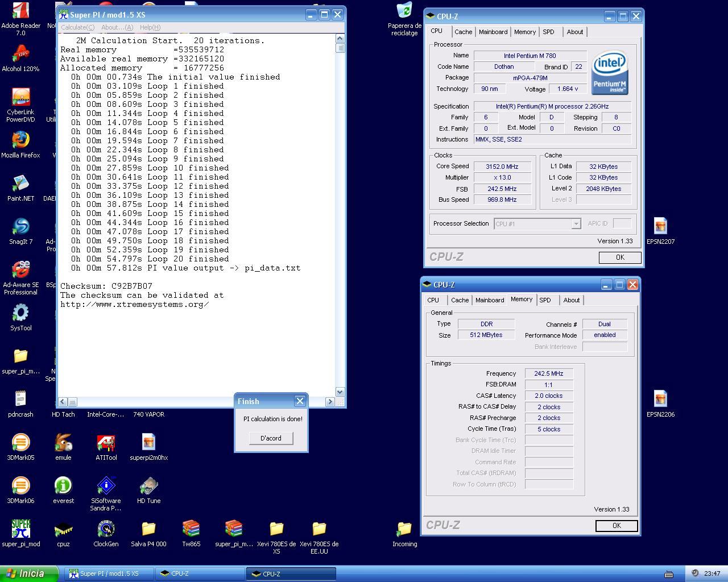Screen dimensions: 728x582
Task: Open the 3DMark05 desktop shortcut
Action: click(20, 443)
